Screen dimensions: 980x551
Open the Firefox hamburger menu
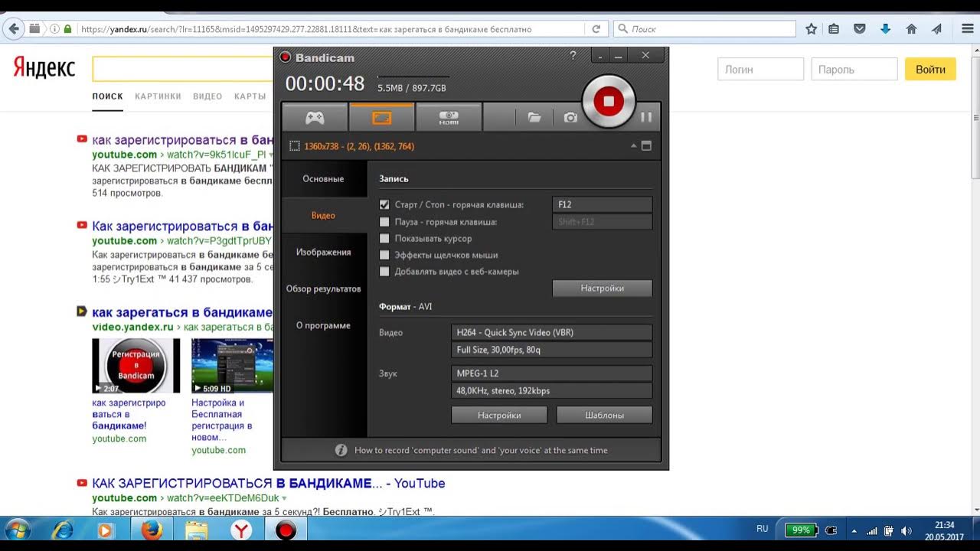pyautogui.click(x=967, y=29)
